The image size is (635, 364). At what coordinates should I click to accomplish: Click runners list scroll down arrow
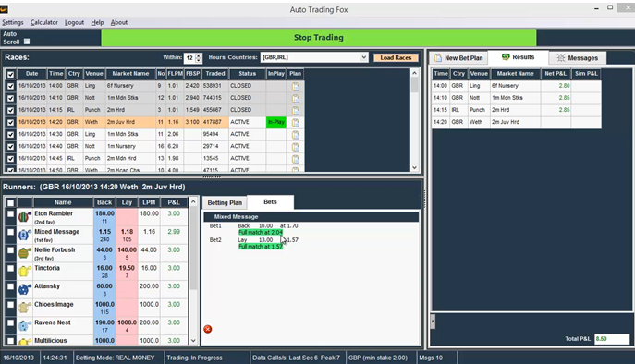point(193,341)
